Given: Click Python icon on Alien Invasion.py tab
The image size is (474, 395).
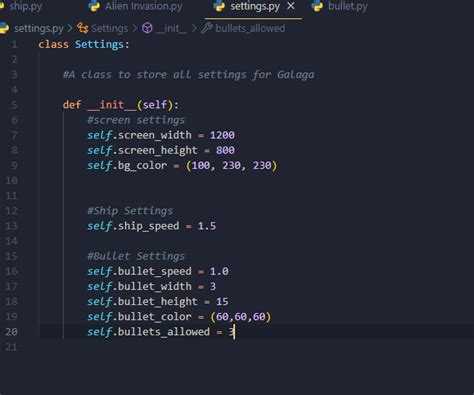Looking at the screenshot, I should point(94,6).
